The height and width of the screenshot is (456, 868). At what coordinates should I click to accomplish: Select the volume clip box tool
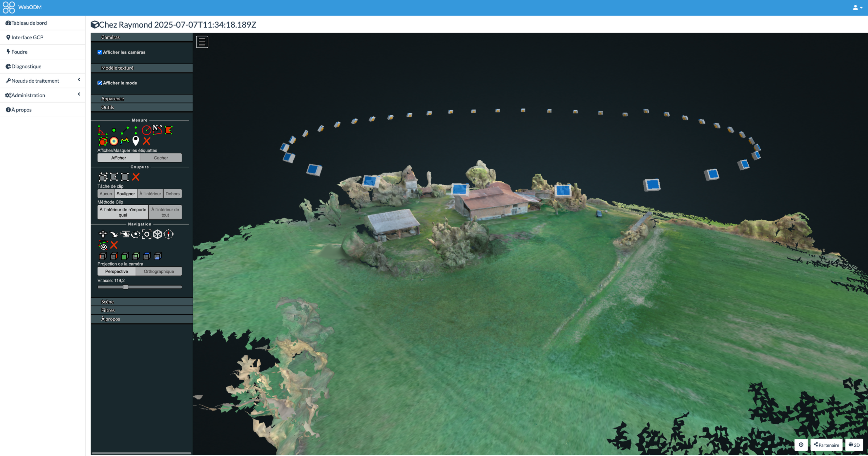[103, 177]
